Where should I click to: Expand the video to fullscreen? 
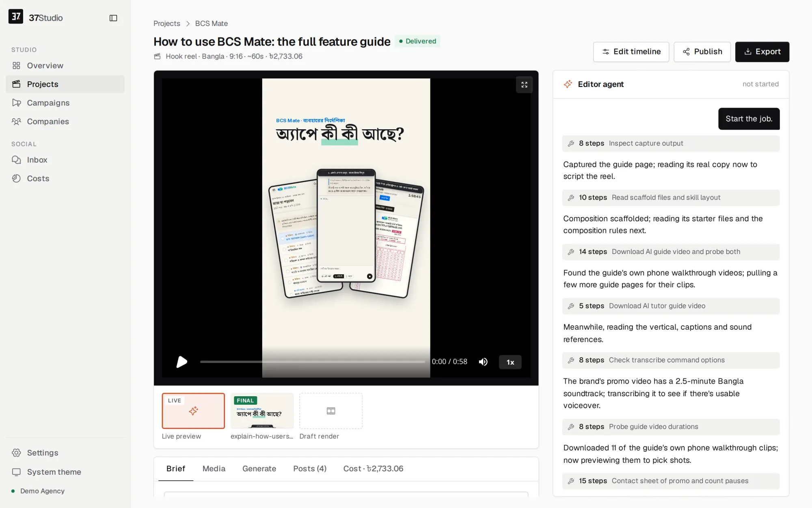tap(524, 85)
